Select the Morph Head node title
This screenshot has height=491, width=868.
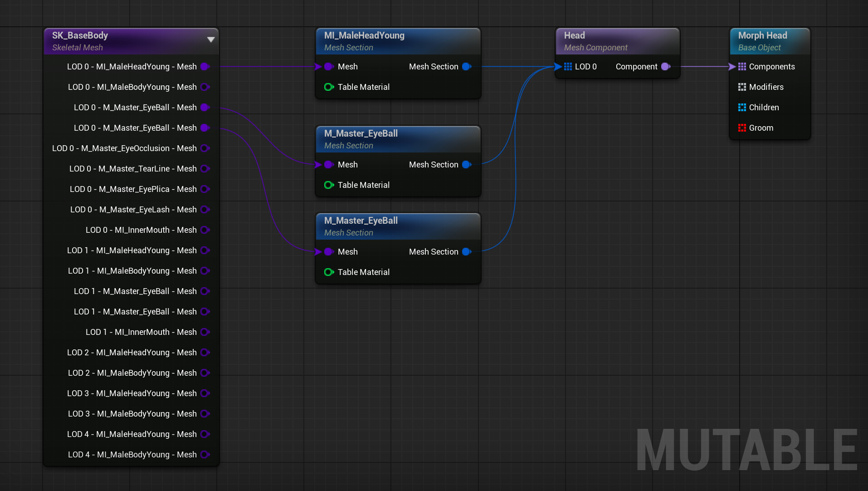[762, 35]
